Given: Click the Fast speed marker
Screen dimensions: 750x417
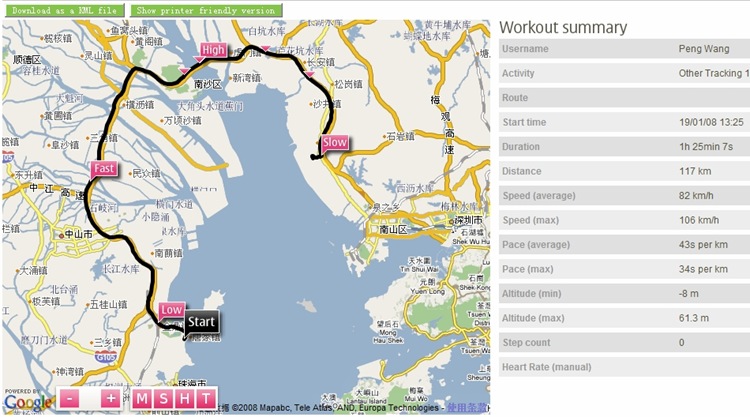Looking at the screenshot, I should [104, 168].
